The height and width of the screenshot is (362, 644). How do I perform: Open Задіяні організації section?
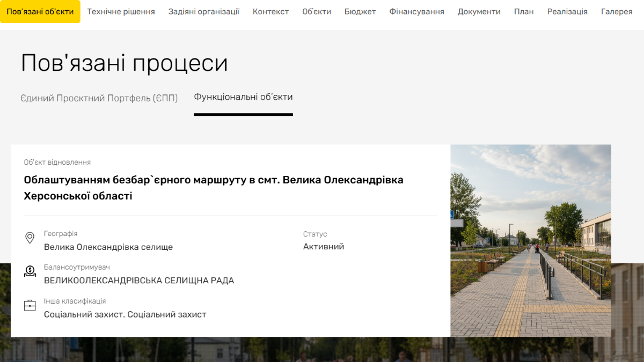pos(204,11)
